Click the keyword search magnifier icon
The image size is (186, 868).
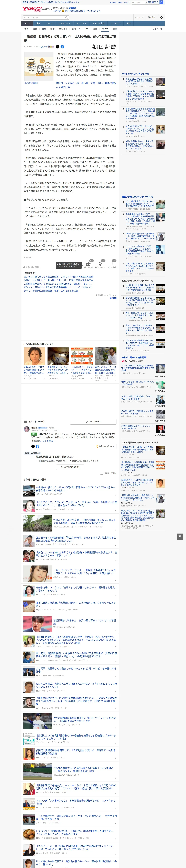(66, 17)
